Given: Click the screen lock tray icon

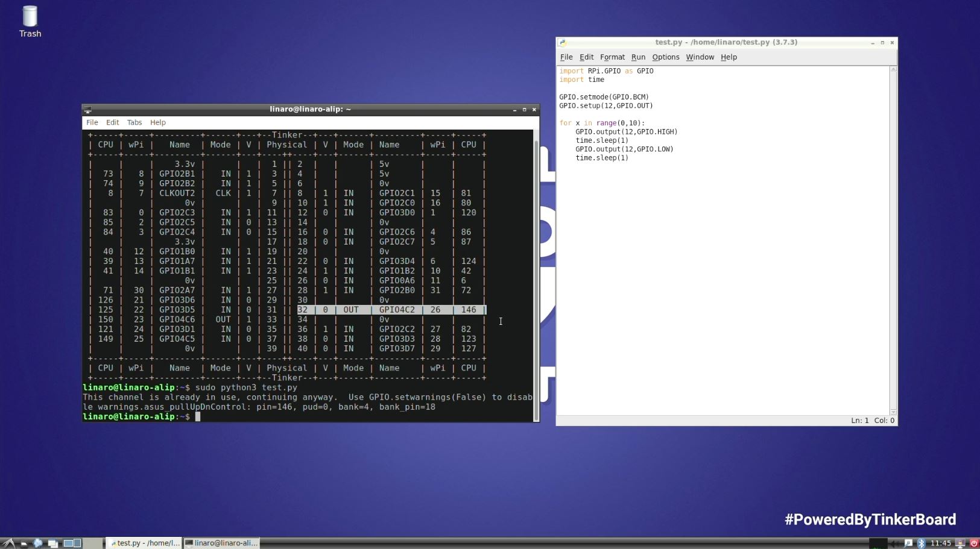Looking at the screenshot, I should pos(960,543).
